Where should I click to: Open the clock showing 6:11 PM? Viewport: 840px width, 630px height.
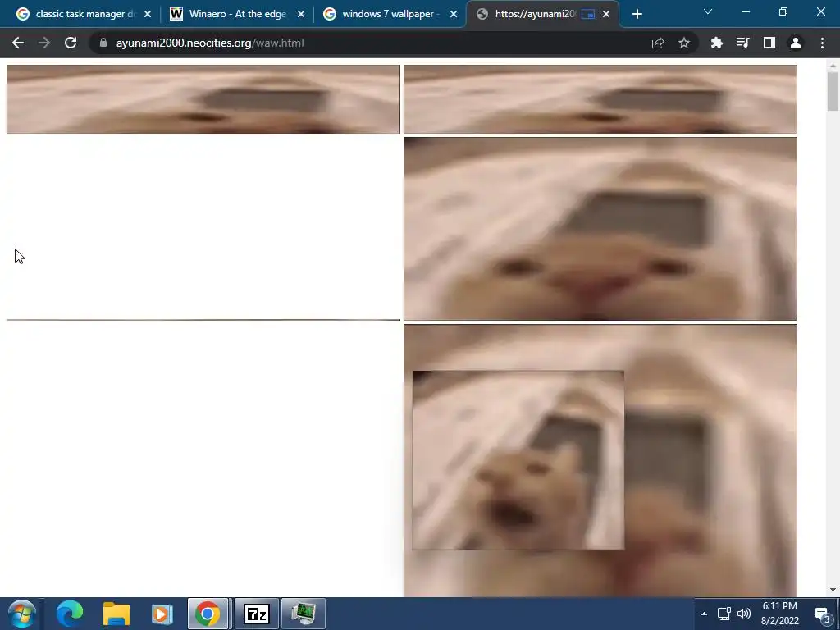779,614
